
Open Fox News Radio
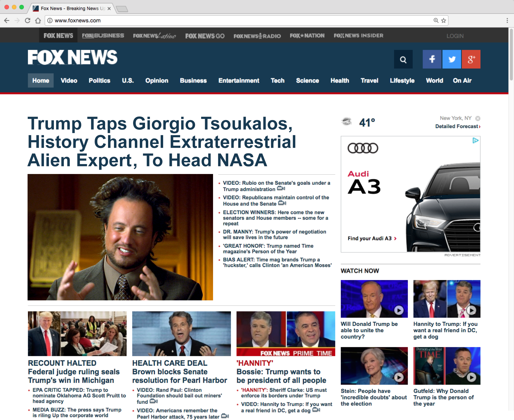(x=257, y=36)
